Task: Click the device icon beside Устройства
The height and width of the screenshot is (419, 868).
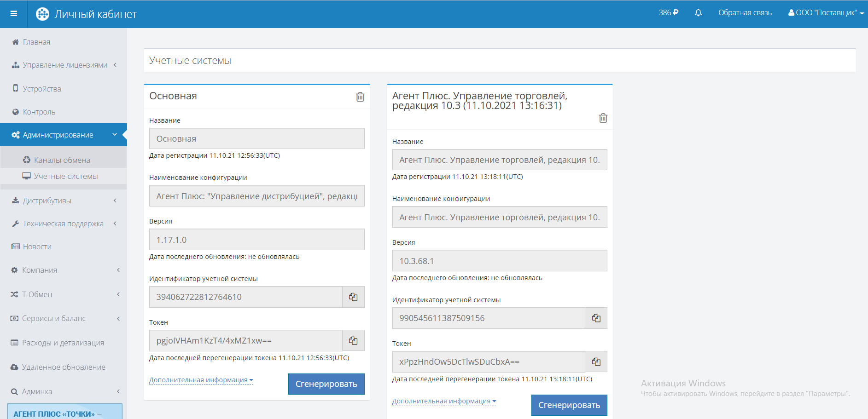Action: pyautogui.click(x=16, y=88)
